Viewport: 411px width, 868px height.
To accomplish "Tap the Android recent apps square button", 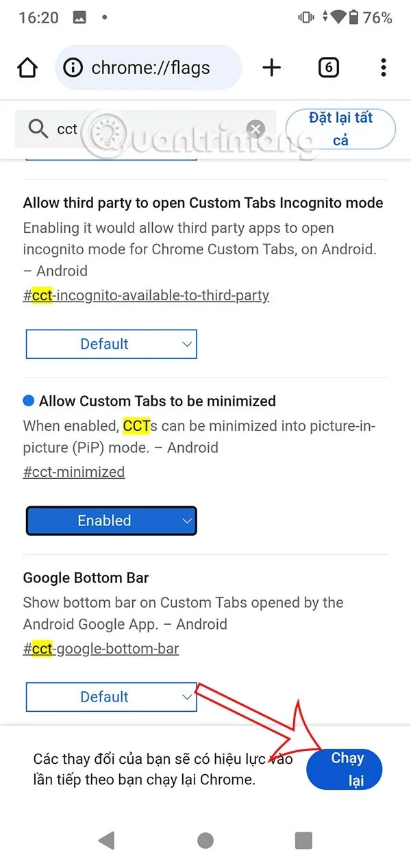I will pos(303,840).
